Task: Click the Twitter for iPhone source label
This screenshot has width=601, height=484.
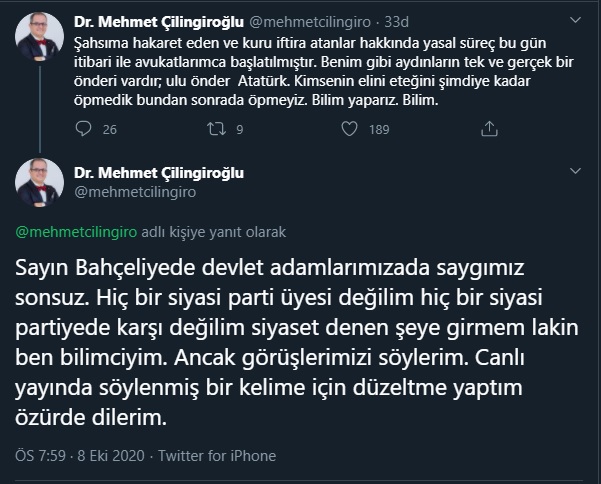Action: tap(218, 455)
